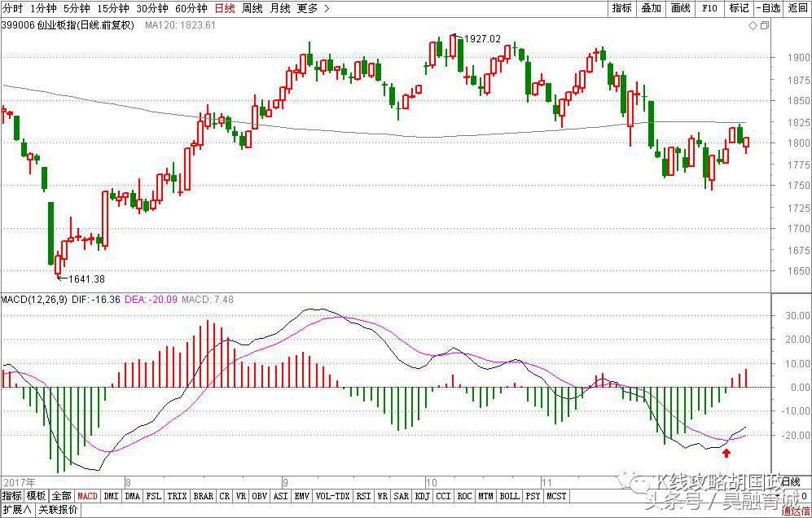
Task: Select the VR indicator tab
Action: [x=241, y=496]
